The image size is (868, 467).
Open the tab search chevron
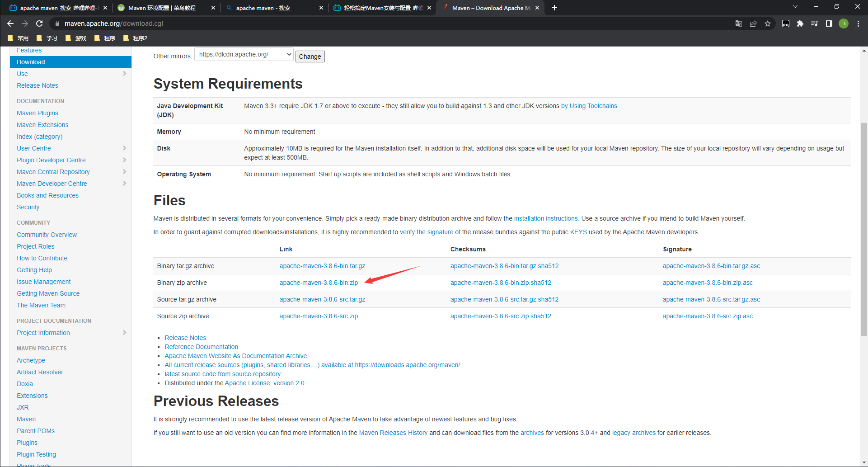click(x=795, y=7)
